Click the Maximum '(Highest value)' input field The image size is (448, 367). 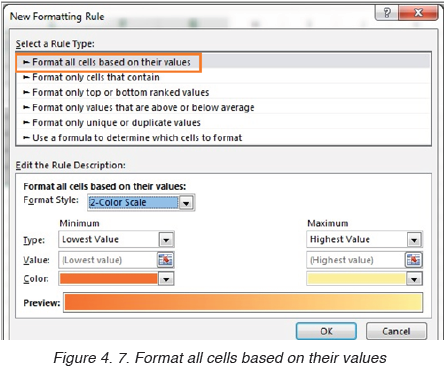click(356, 260)
